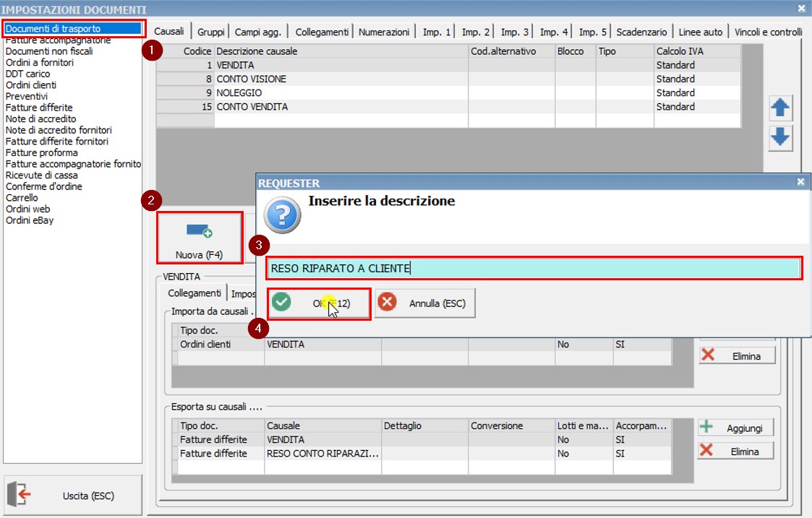The height and width of the screenshot is (518, 812).
Task: Select the CONTO VISIONE causale row
Action: [x=448, y=79]
